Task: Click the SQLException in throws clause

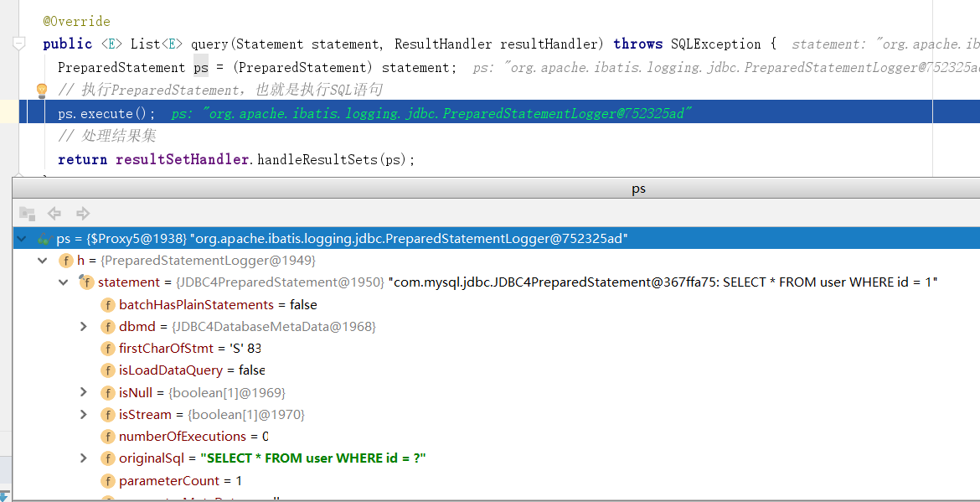Action: pyautogui.click(x=715, y=44)
